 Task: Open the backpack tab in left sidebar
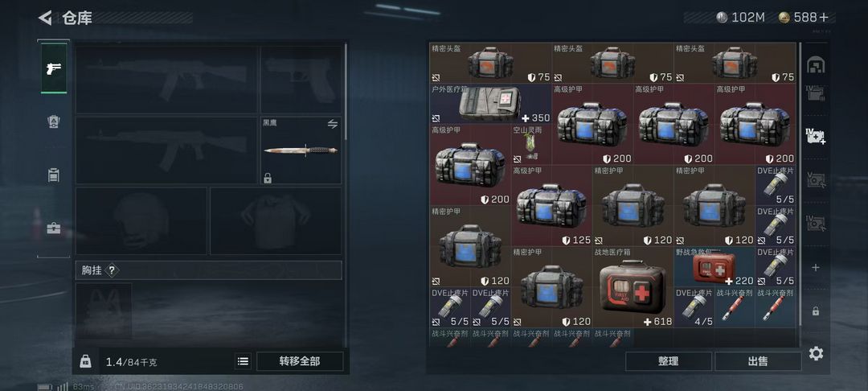(x=54, y=175)
